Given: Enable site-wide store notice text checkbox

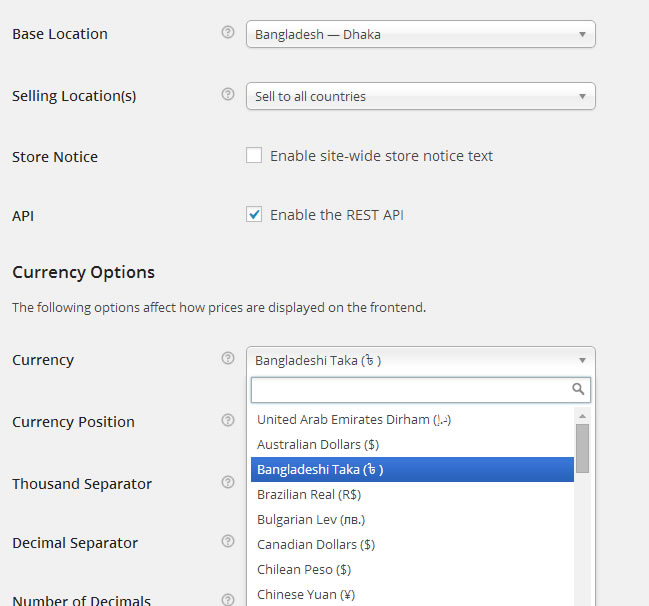Looking at the screenshot, I should point(254,155).
